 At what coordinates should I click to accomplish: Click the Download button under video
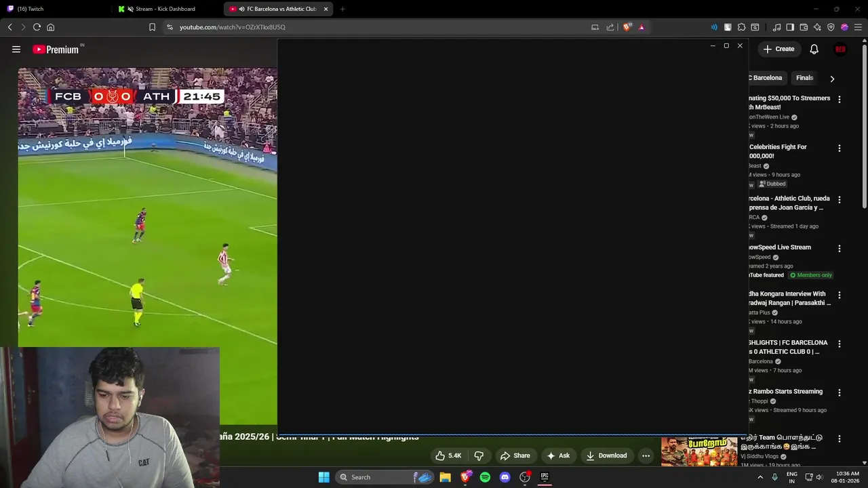click(606, 455)
